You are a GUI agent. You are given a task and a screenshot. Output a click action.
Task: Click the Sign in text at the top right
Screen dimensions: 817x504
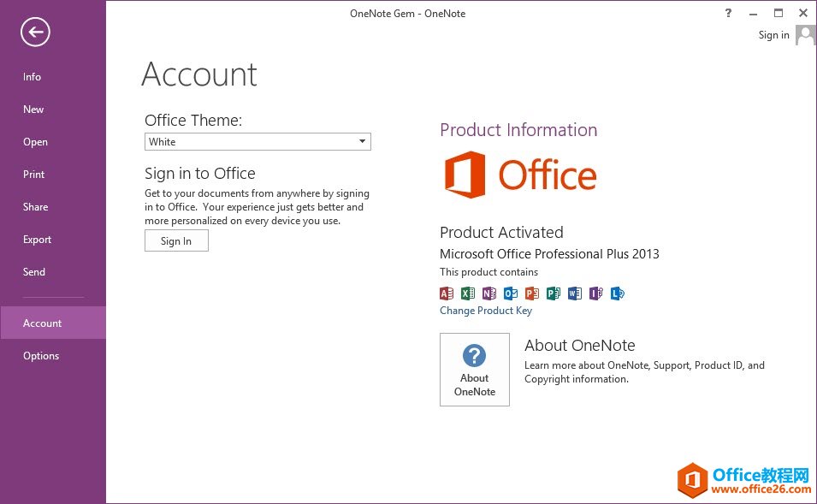click(773, 35)
